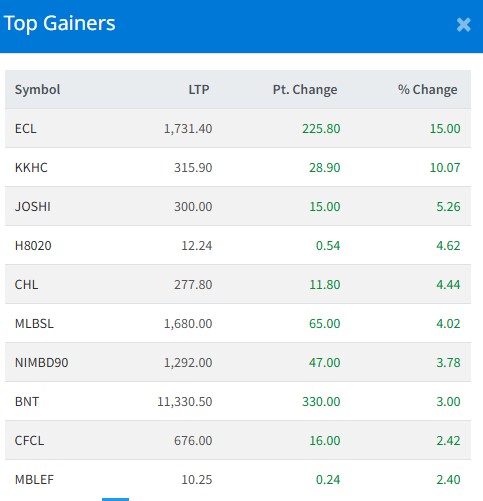Click BNT's LTP value 11,330.50
Screen dimensions: 483x501
(185, 401)
